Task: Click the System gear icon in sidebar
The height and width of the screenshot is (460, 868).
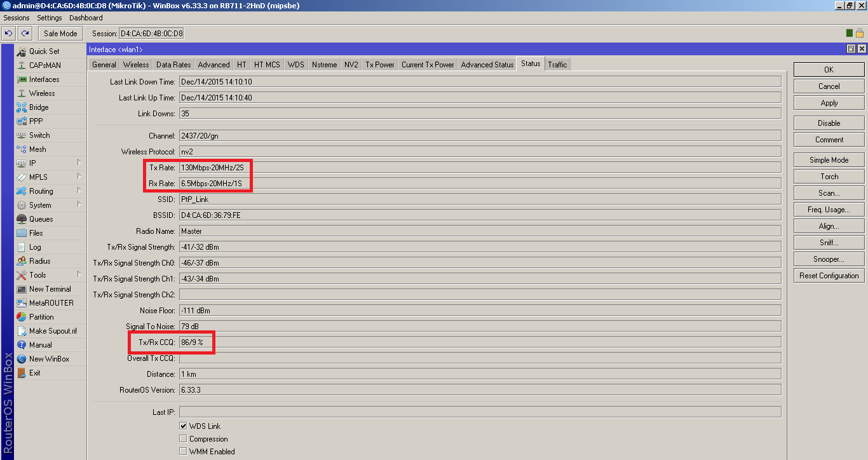Action: pyautogui.click(x=22, y=205)
